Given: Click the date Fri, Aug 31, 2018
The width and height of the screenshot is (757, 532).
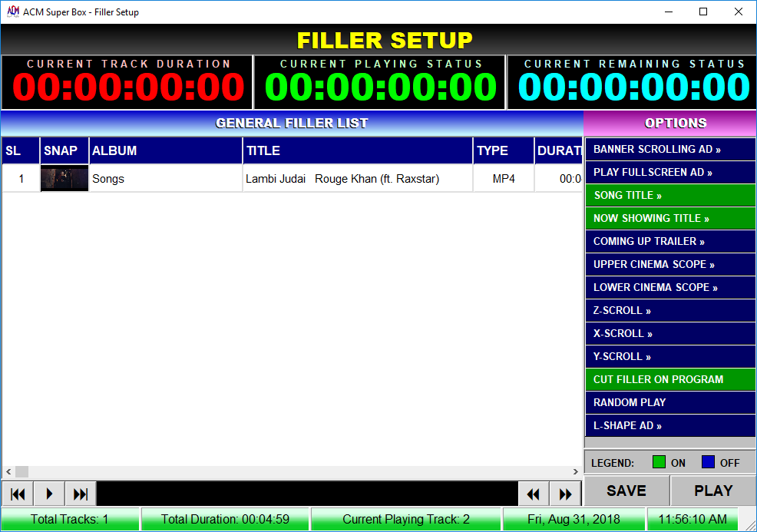Looking at the screenshot, I should click(x=574, y=519).
